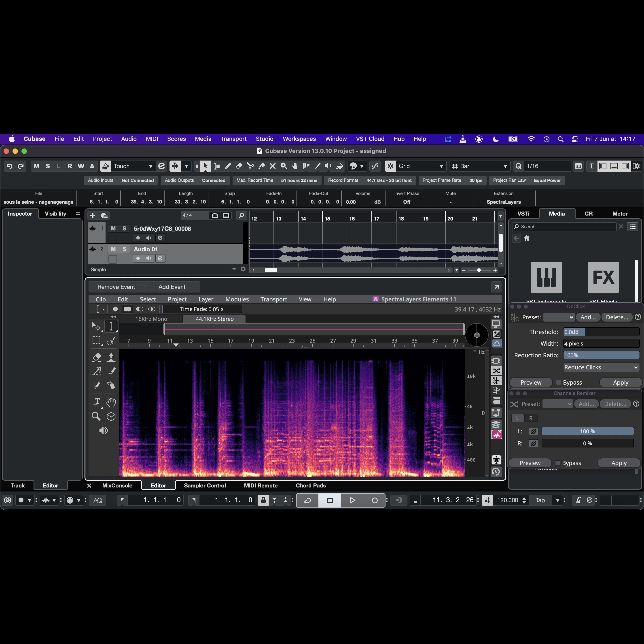This screenshot has height=644, width=644.
Task: Mute the Audio 01 track
Action: (113, 249)
